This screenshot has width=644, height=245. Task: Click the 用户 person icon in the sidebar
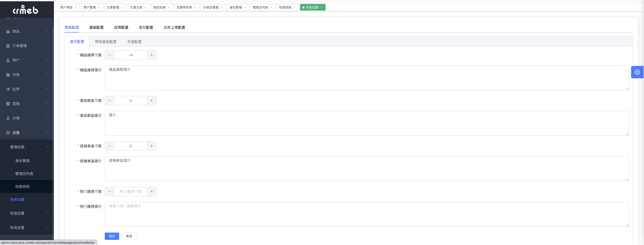pos(8,60)
